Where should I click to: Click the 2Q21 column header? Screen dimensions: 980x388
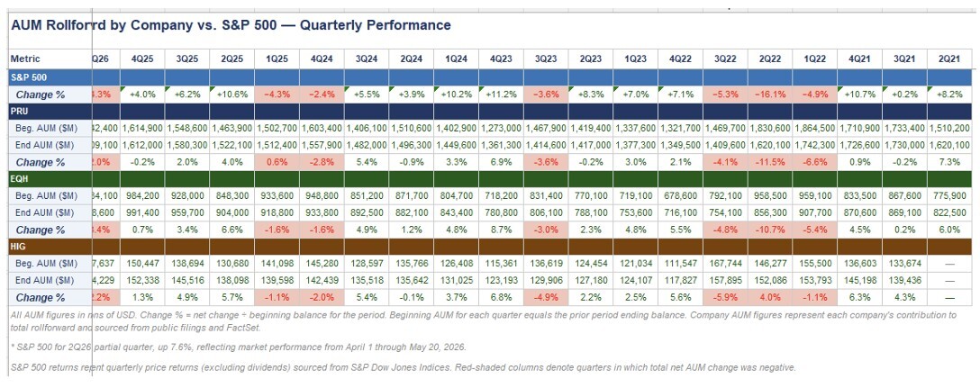949,59
